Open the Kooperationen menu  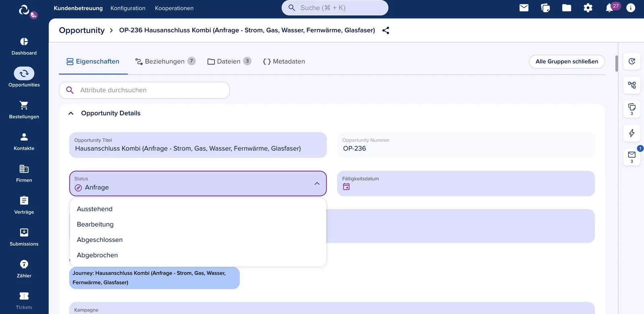point(174,8)
